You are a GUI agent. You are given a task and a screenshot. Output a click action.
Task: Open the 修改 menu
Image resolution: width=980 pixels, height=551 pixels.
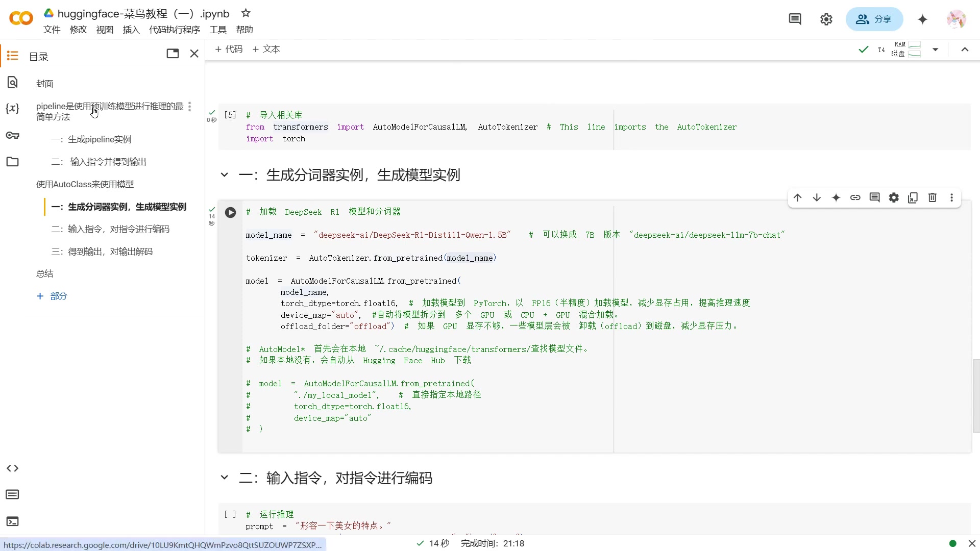click(x=78, y=30)
